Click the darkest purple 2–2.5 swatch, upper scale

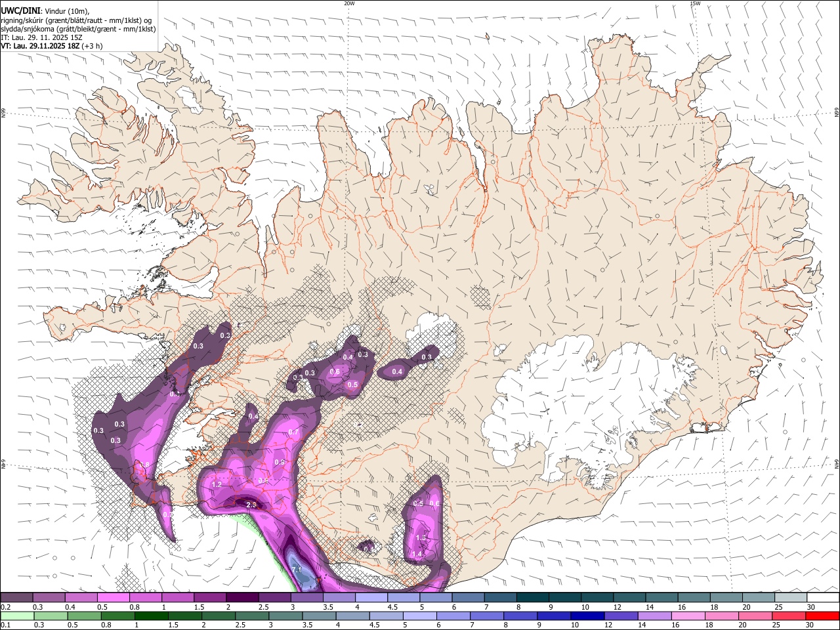click(x=241, y=597)
